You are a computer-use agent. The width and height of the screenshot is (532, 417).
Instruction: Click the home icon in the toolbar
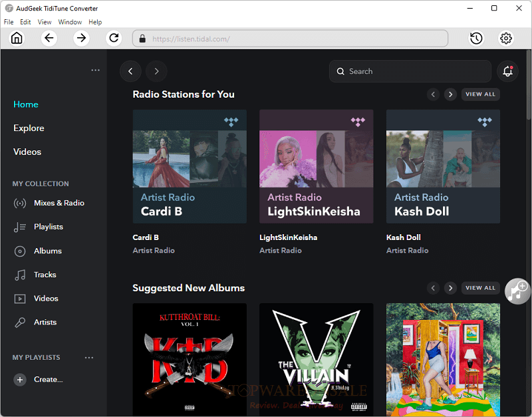pos(17,38)
